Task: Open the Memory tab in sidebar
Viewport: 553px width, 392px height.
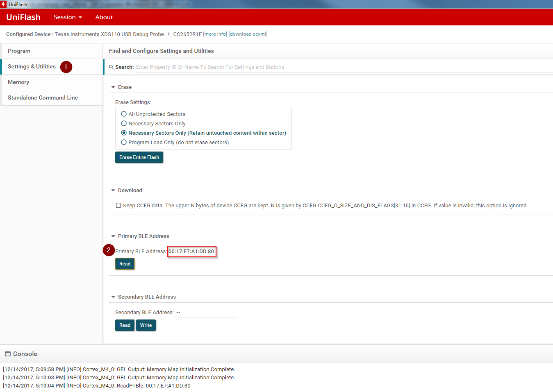Action: pyautogui.click(x=18, y=82)
